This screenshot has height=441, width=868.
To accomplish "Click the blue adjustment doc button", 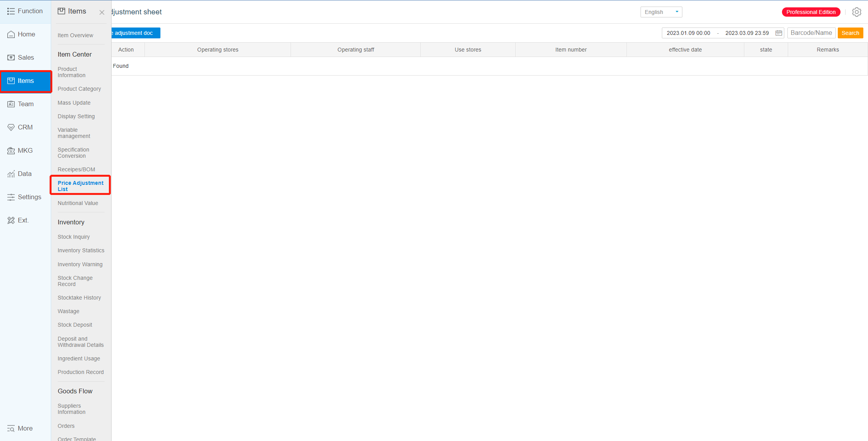I will (136, 33).
